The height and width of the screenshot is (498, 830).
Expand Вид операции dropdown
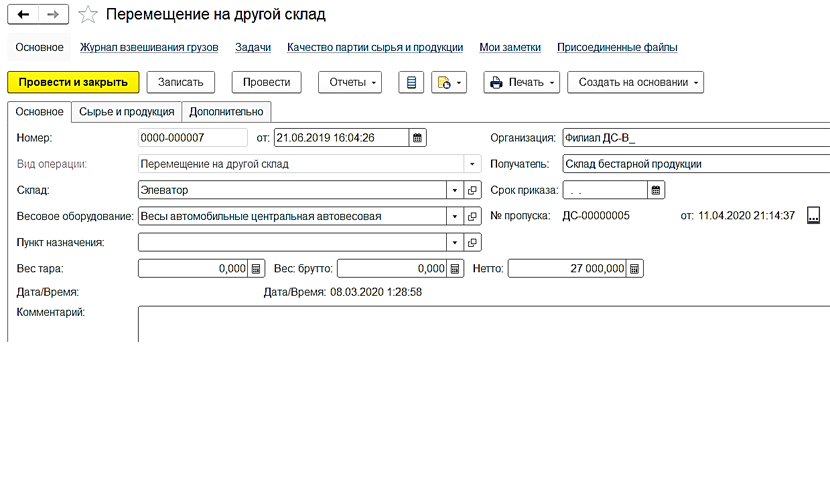click(x=472, y=164)
